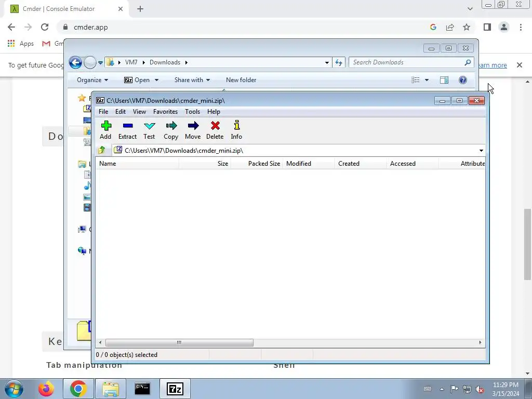
Task: Launch Firefox from the taskbar
Action: coord(46,389)
